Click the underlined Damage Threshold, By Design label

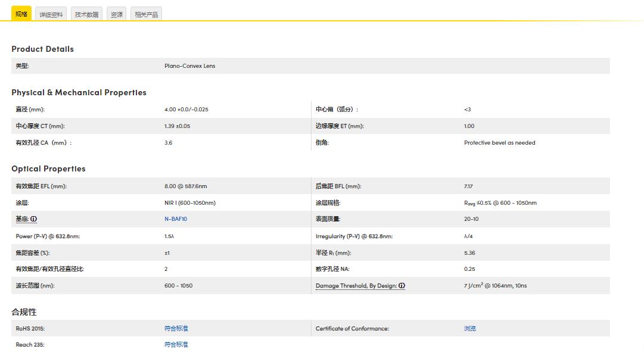click(356, 286)
